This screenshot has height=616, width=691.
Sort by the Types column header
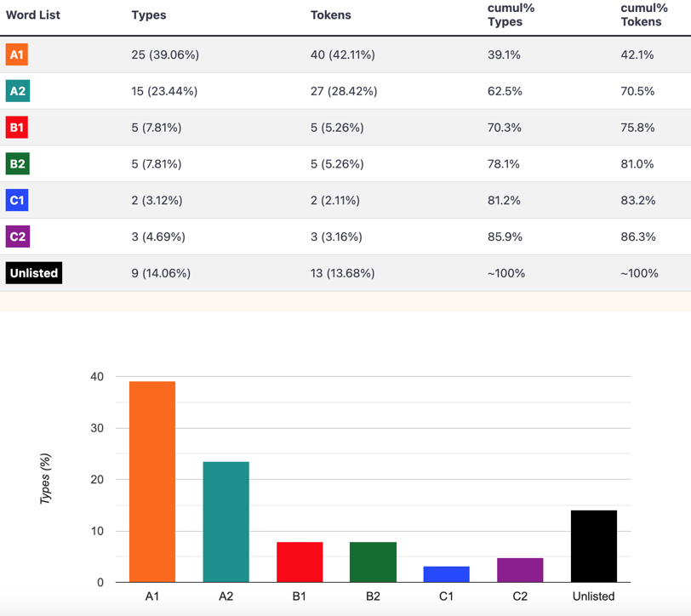pyautogui.click(x=149, y=15)
